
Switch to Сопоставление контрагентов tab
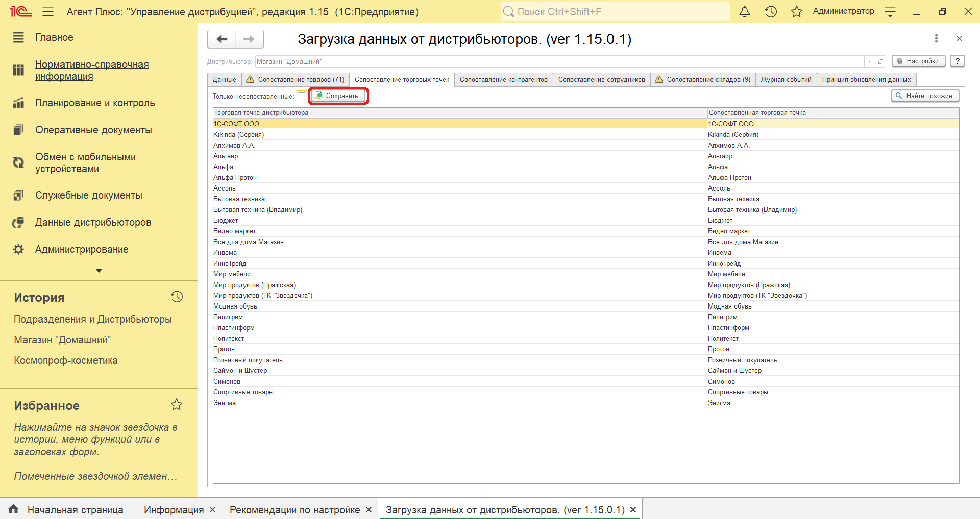(x=504, y=79)
